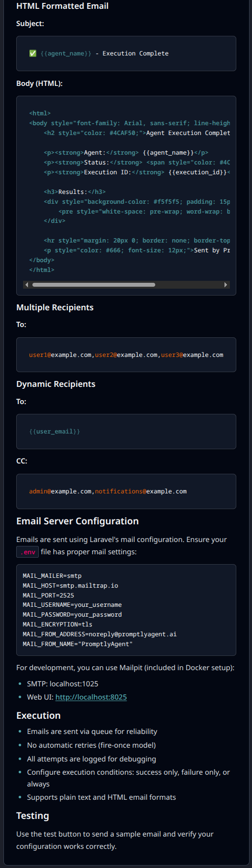Screen dimensions: 252x868
Task: Click 'Supports plain text and HTML email formats'
Action: tap(101, 797)
